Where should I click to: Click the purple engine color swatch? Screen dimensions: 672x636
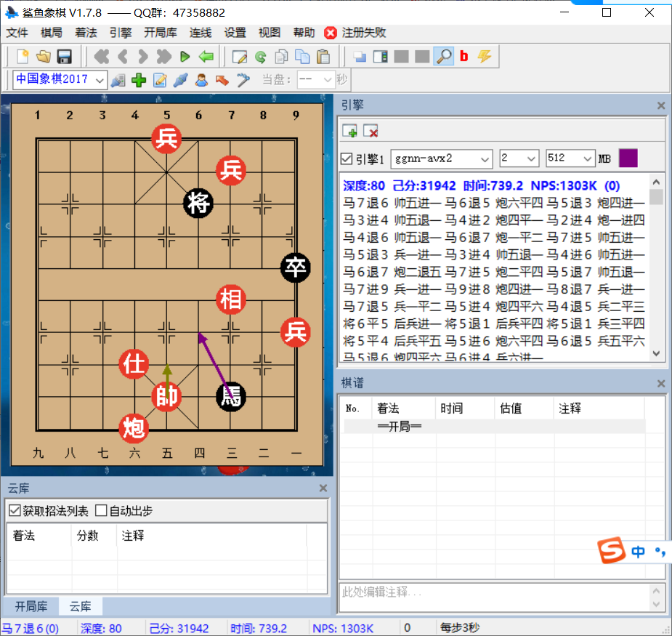[x=628, y=158]
